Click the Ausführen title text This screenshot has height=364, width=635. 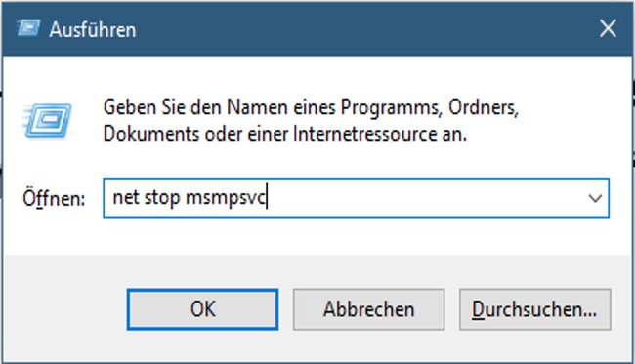(93, 30)
